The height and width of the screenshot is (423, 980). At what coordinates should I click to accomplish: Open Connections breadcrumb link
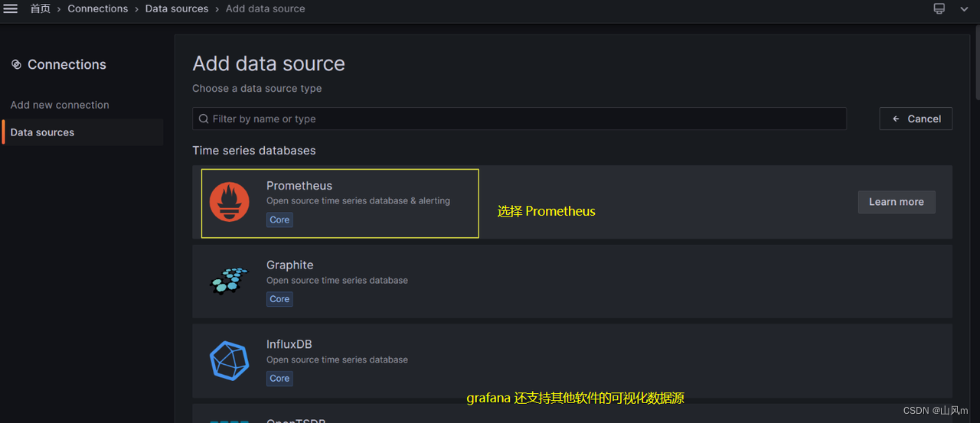tap(98, 8)
